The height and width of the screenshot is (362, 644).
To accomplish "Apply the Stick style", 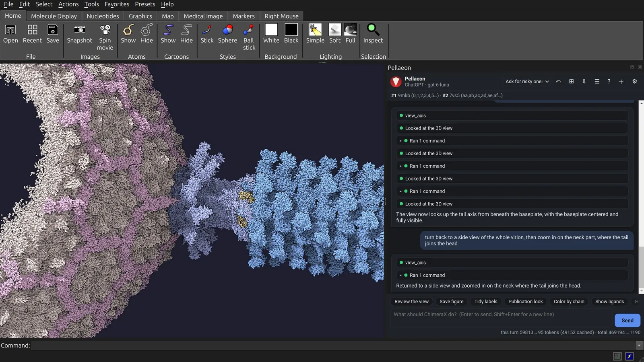I will click(207, 34).
